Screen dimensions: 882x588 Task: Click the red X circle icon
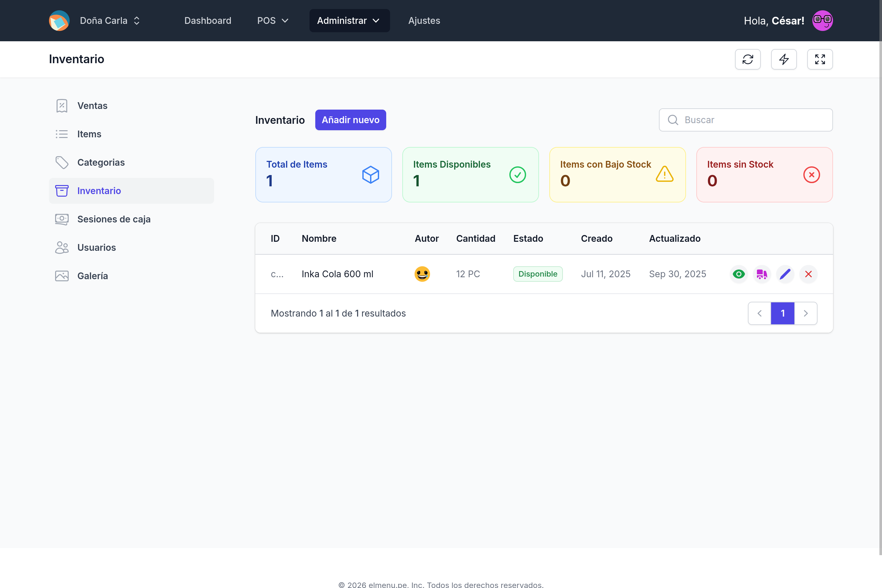811,175
